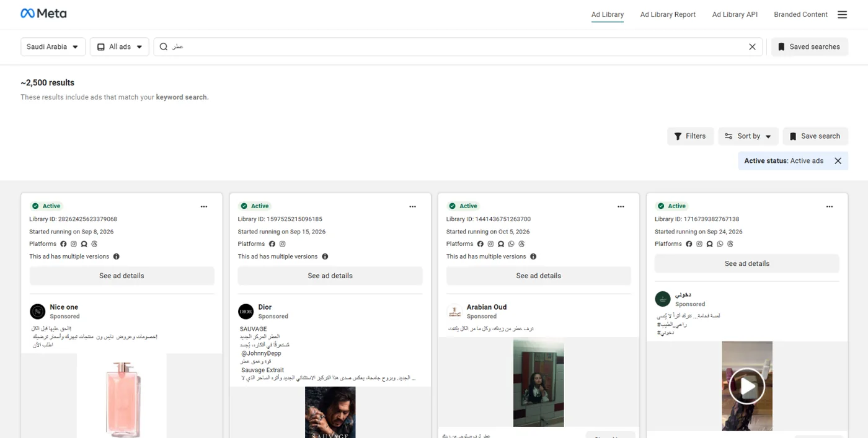
Task: Click the Nice one advertiser avatar
Action: (x=38, y=311)
